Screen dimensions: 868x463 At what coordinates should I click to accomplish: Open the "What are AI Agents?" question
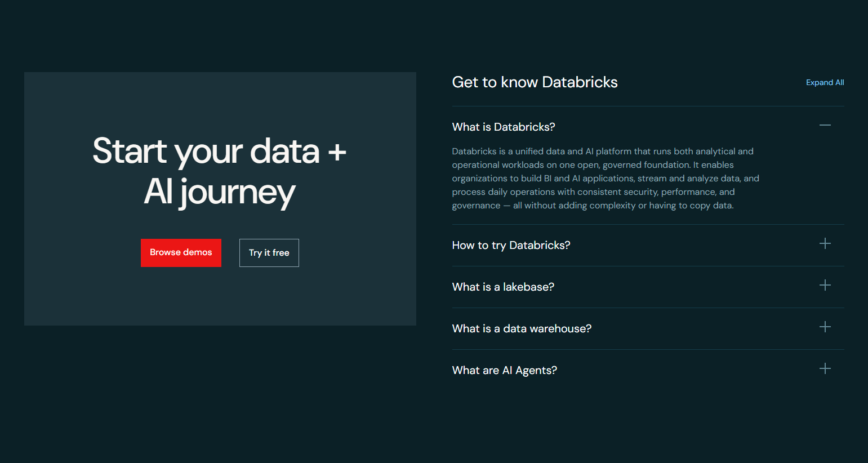(x=504, y=370)
